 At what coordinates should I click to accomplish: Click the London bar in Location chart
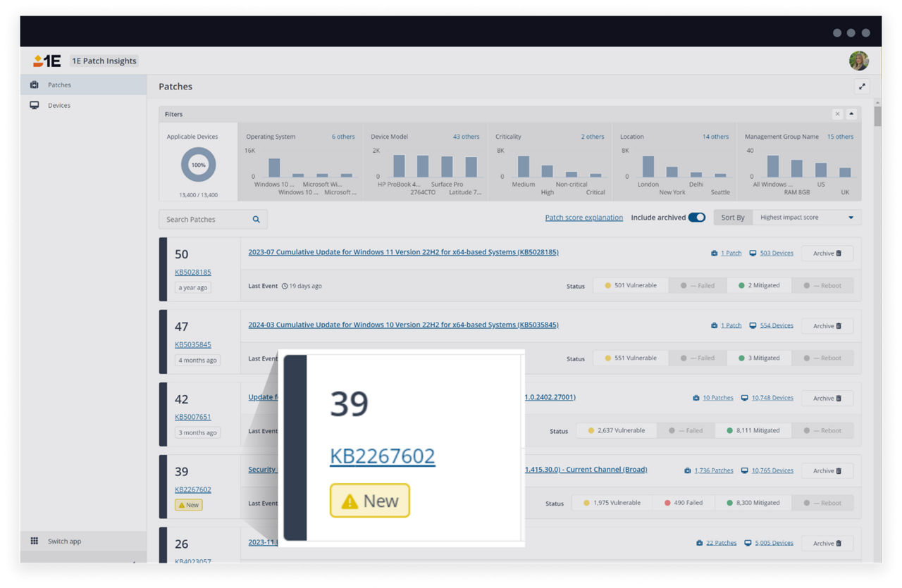(648, 167)
